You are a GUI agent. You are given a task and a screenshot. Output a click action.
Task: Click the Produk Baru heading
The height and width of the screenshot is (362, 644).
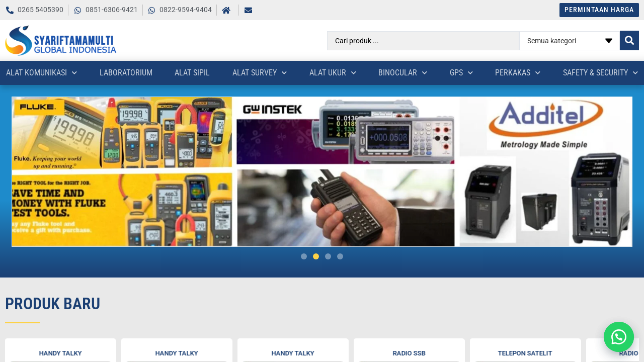(x=53, y=304)
